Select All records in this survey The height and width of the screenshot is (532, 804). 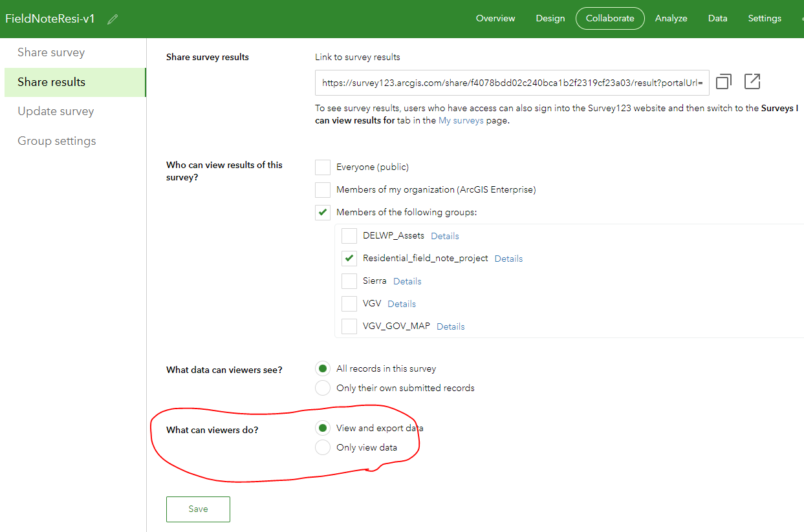[322, 368]
